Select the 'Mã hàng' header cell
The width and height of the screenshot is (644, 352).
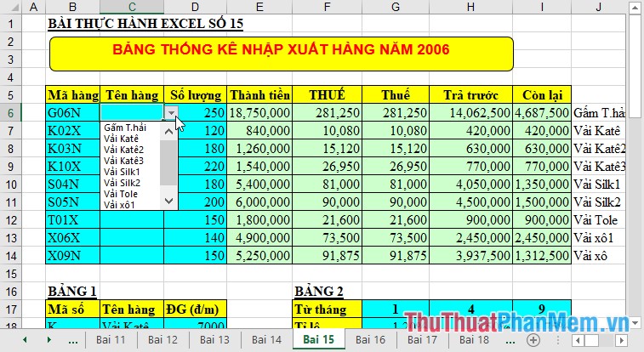(x=72, y=94)
